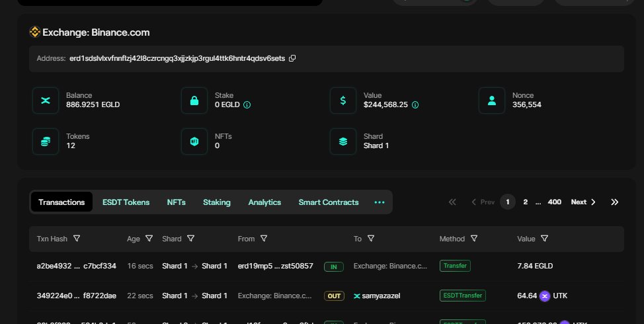Click the Binance logo beside Exchange title
The image size is (644, 324).
(x=35, y=32)
